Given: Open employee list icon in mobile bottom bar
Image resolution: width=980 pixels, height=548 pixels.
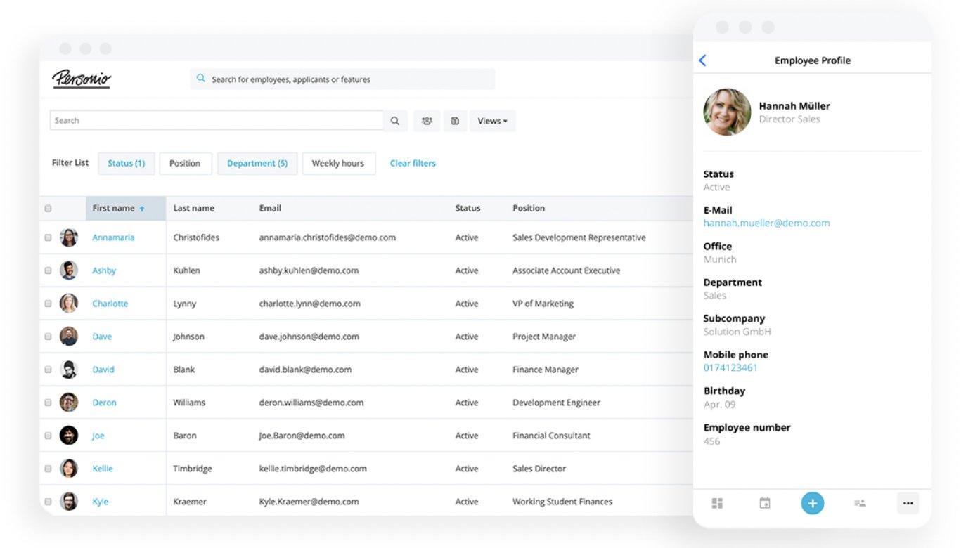Looking at the screenshot, I should coord(860,503).
